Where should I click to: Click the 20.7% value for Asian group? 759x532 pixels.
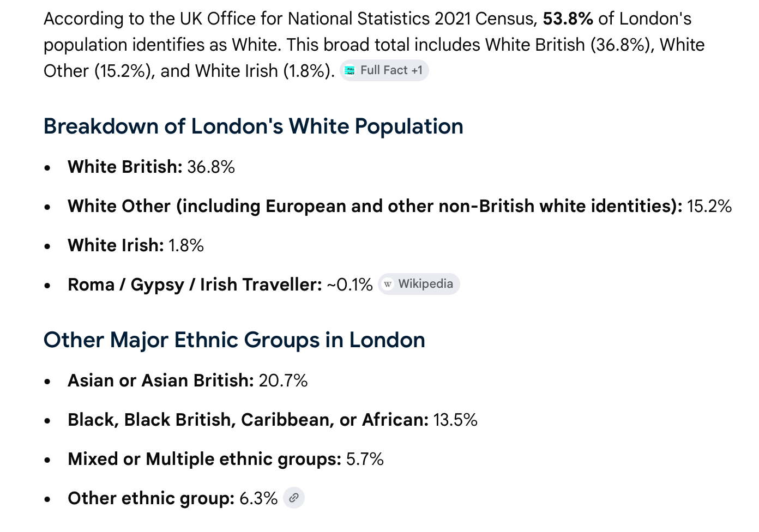pos(284,380)
